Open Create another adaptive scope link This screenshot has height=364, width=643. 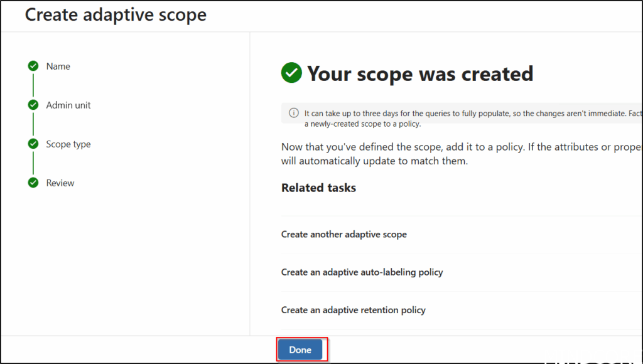(344, 234)
